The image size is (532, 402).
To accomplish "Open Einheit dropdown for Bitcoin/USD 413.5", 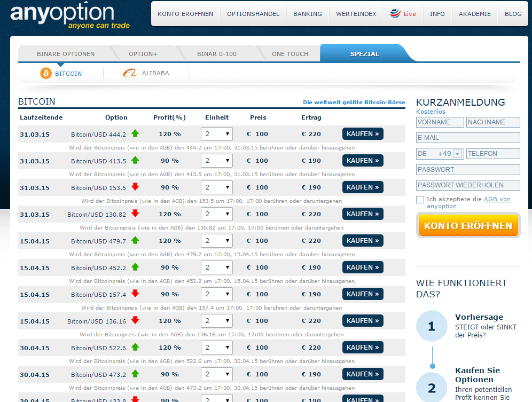I will coord(217,161).
